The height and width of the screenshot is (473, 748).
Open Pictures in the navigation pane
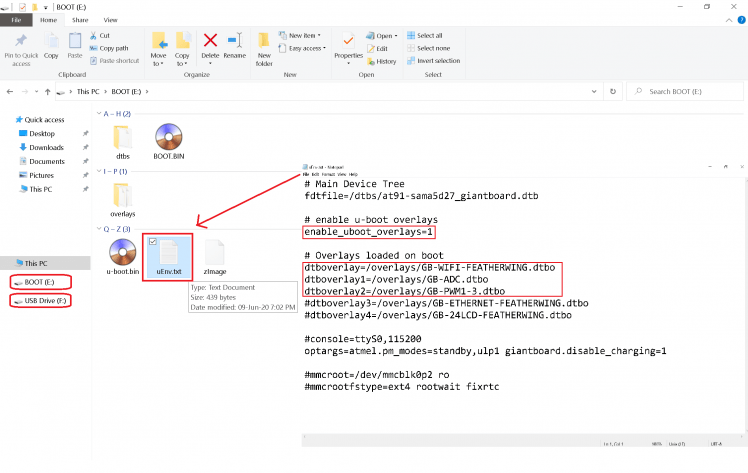36,175
